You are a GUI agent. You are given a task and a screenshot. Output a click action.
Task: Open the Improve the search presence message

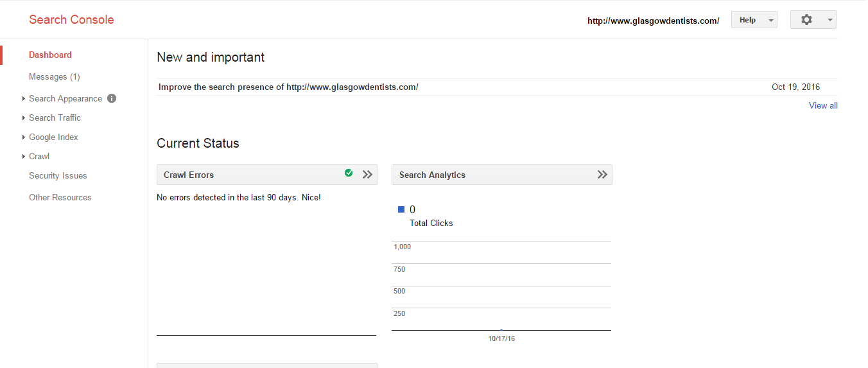point(288,87)
